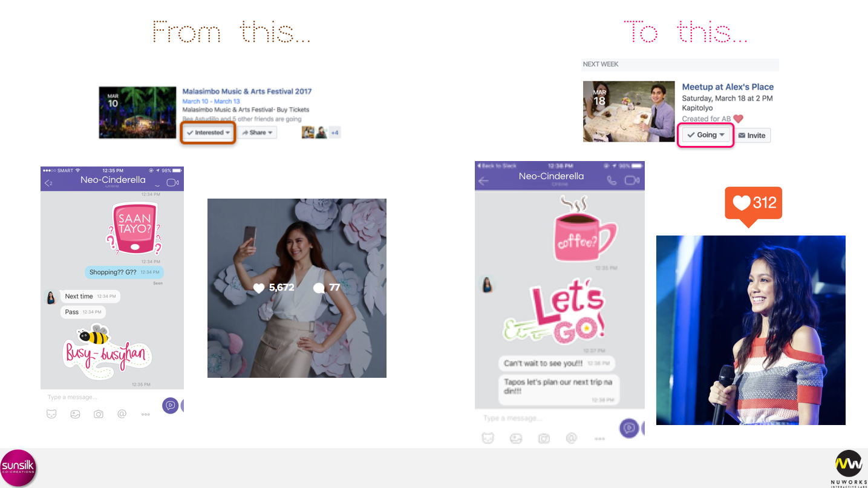Tap the Next time message bubble
Image resolution: width=868 pixels, height=488 pixels.
coord(90,296)
